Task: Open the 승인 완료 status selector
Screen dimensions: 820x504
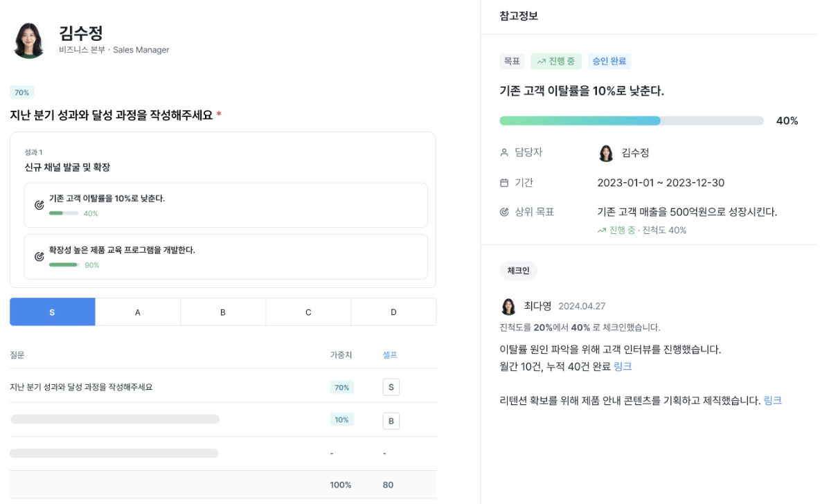Action: point(609,61)
